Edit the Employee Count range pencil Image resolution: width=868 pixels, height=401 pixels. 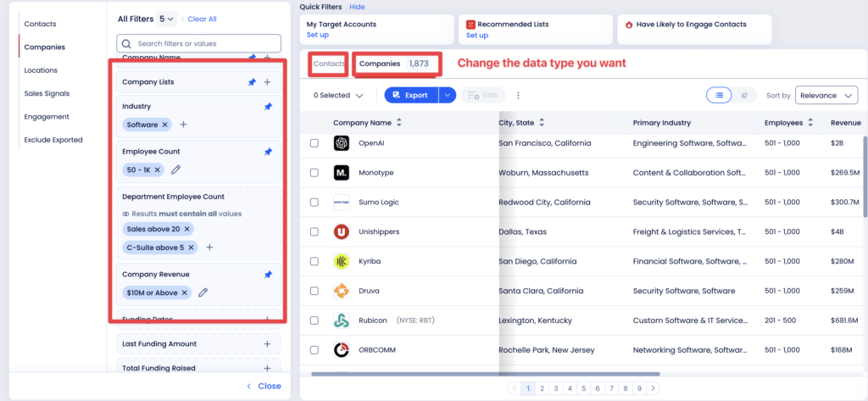[175, 170]
